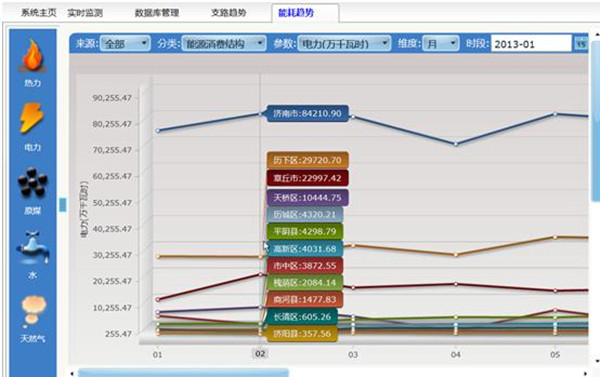600x377 pixels.
Task: Open the 参数 dropdown showing 电力(万千瓦时)
Action: 344,44
